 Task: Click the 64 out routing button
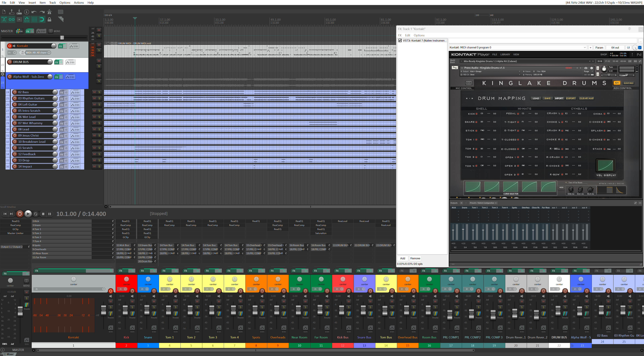point(615,47)
